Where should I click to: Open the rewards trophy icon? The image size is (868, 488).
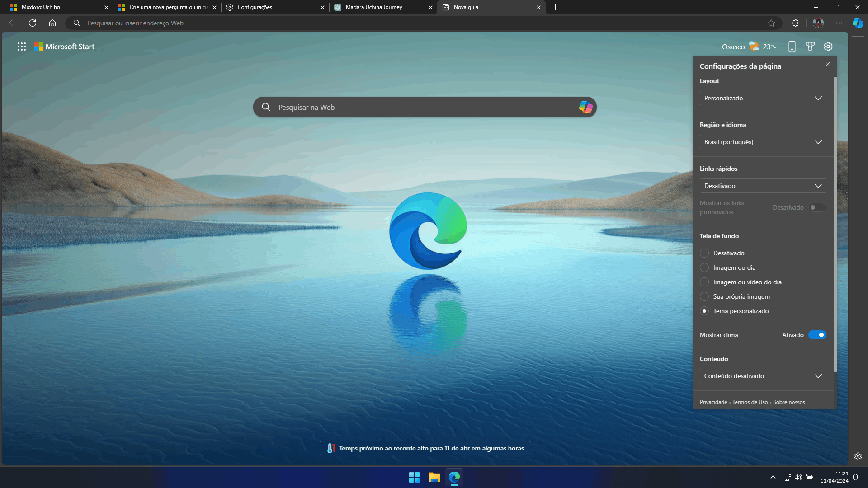tap(810, 47)
